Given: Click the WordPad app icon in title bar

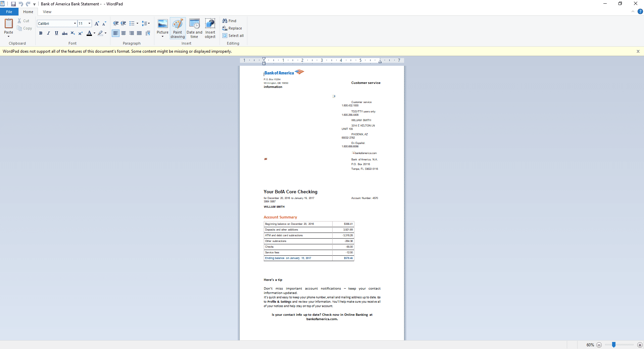Looking at the screenshot, I should point(2,4).
